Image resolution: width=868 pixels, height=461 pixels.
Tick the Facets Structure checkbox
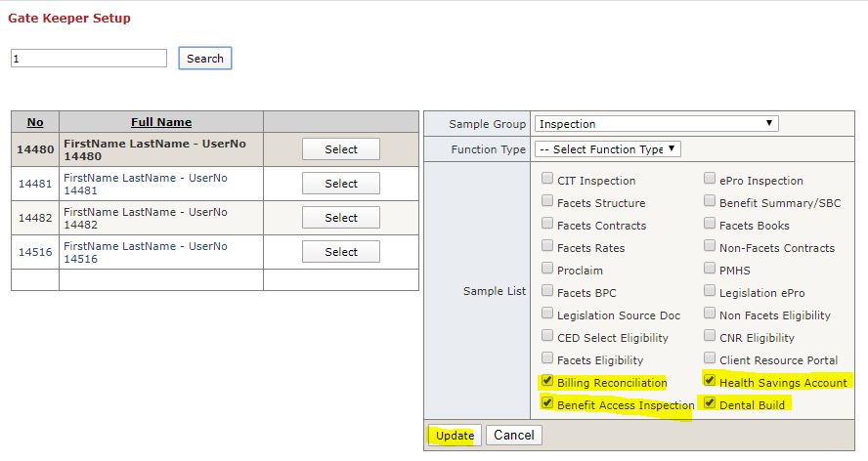(547, 202)
